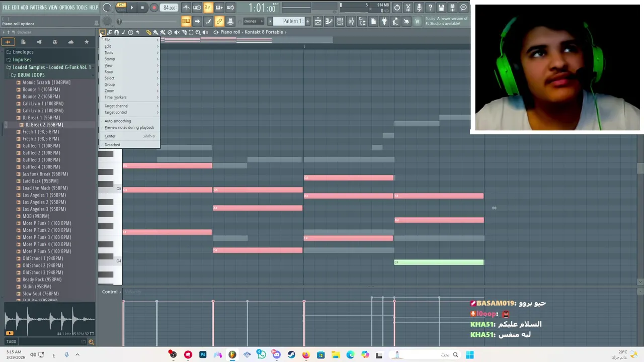Click the Save project floppy icon

(441, 8)
